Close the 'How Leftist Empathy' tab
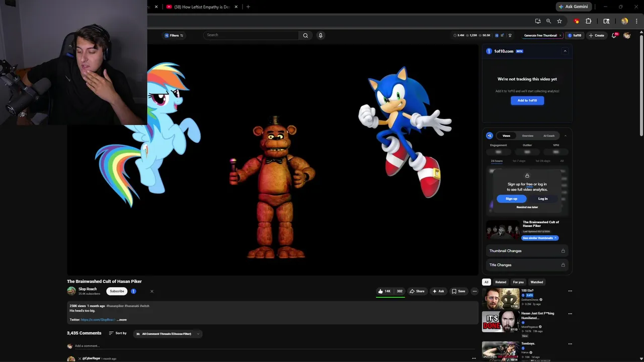Image resolution: width=644 pixels, height=362 pixels. pyautogui.click(x=236, y=7)
